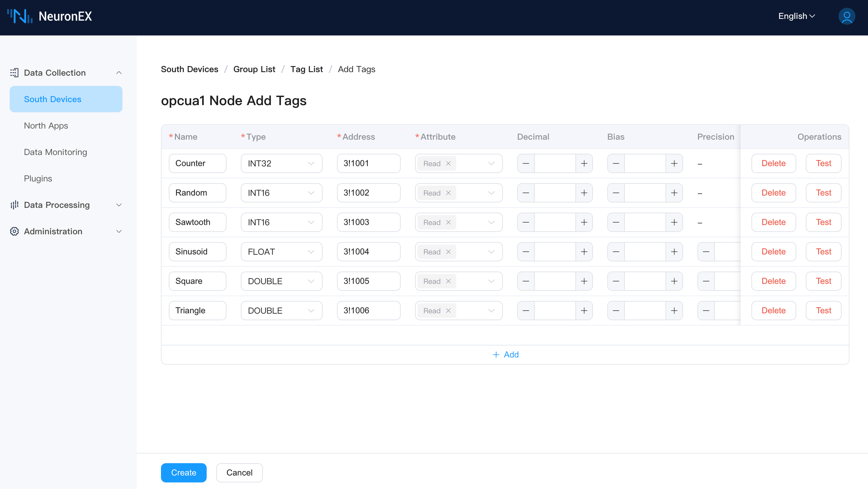868x489 pixels.
Task: Remove the Read attribute from Triangle row
Action: (x=448, y=310)
